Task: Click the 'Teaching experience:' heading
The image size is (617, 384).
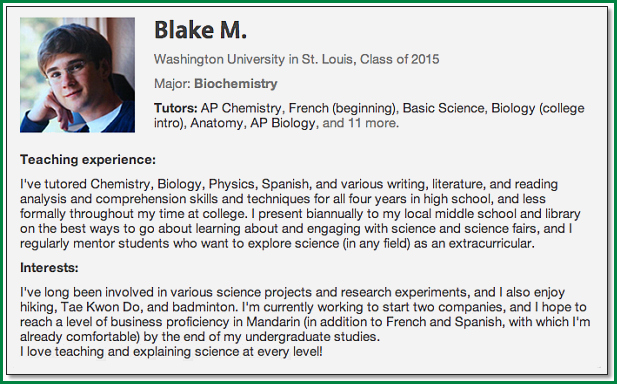Action: coord(88,160)
